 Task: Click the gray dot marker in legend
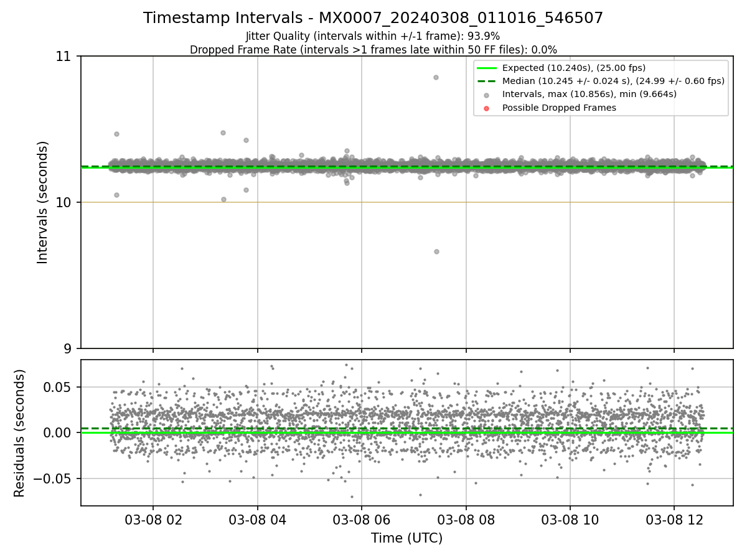click(x=486, y=95)
